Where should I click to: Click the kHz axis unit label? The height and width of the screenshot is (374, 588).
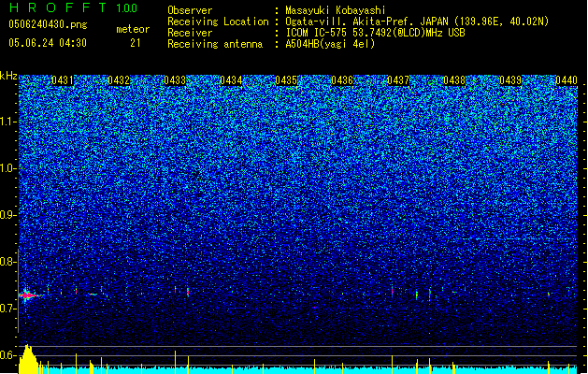click(8, 76)
